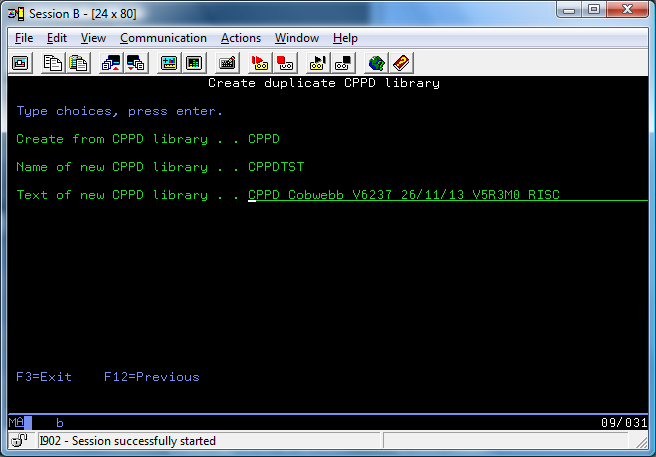Open the Keyboard Remap icon
This screenshot has width=656, height=457.
[227, 63]
